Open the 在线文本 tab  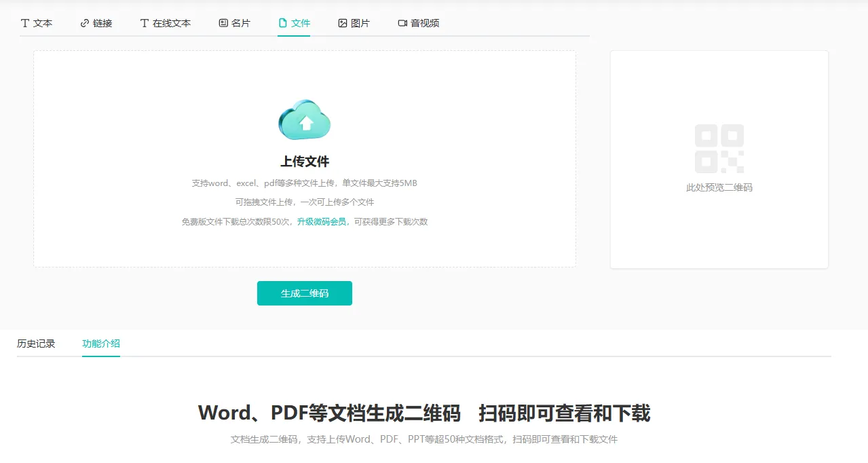click(166, 23)
